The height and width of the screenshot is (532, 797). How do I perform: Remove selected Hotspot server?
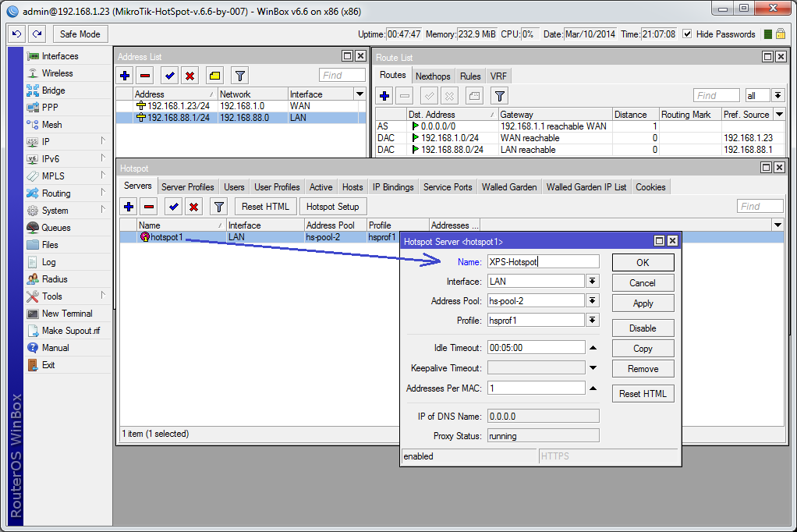point(149,207)
